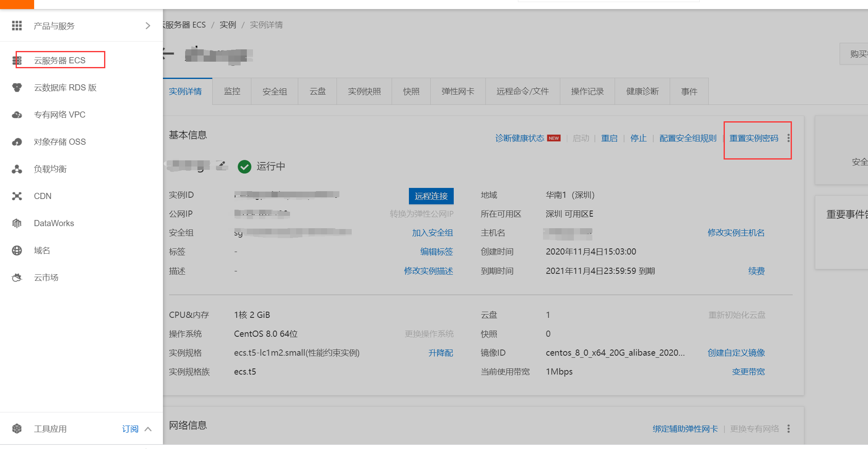Click the back arrow next to instance title
Screen dimensions: 868x449
[168, 54]
